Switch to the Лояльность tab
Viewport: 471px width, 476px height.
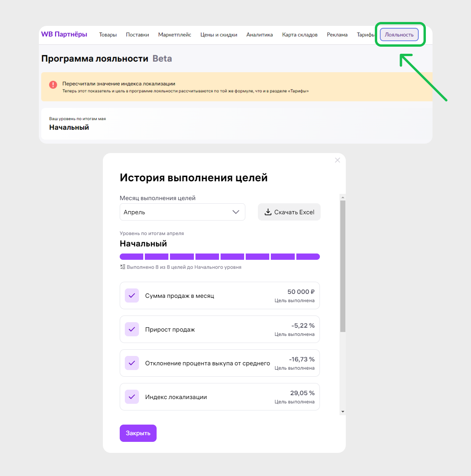point(399,35)
